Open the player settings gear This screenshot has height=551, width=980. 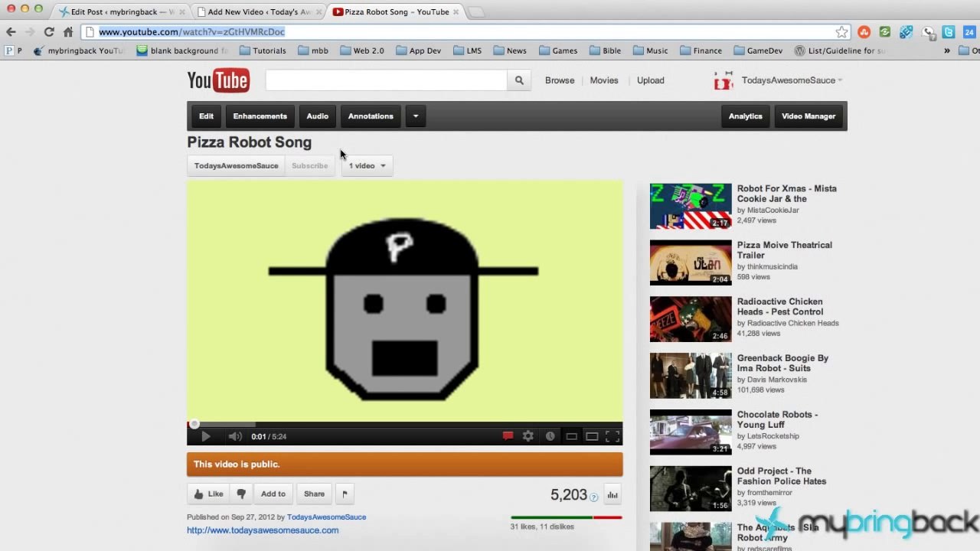(528, 436)
